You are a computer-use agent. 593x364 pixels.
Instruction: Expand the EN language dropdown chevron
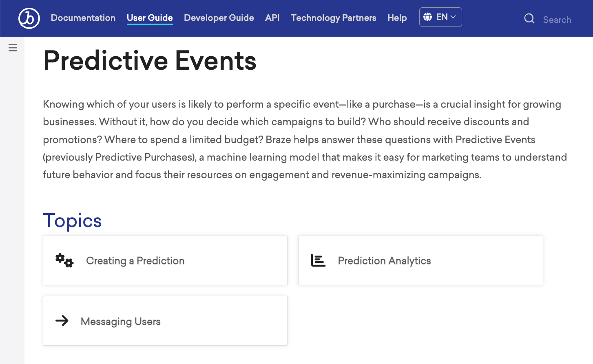(453, 17)
